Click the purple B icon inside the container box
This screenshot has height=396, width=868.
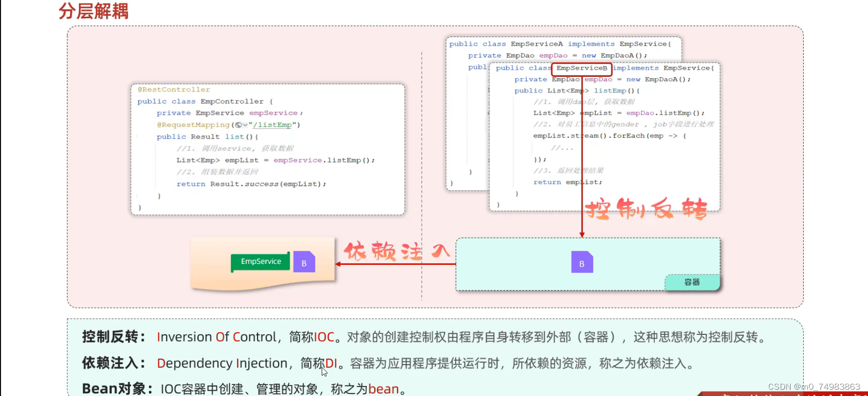tap(582, 262)
